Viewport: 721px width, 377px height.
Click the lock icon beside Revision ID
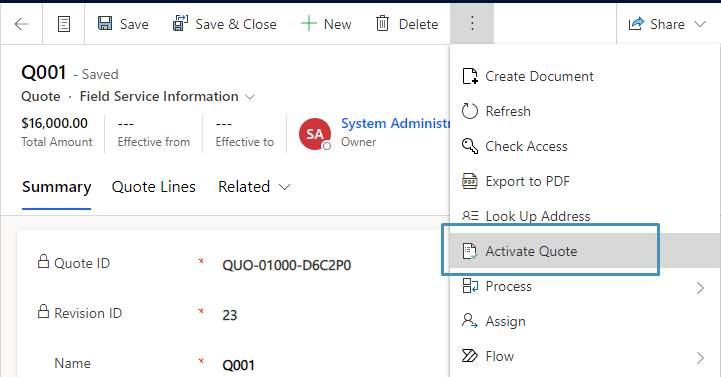pos(43,311)
